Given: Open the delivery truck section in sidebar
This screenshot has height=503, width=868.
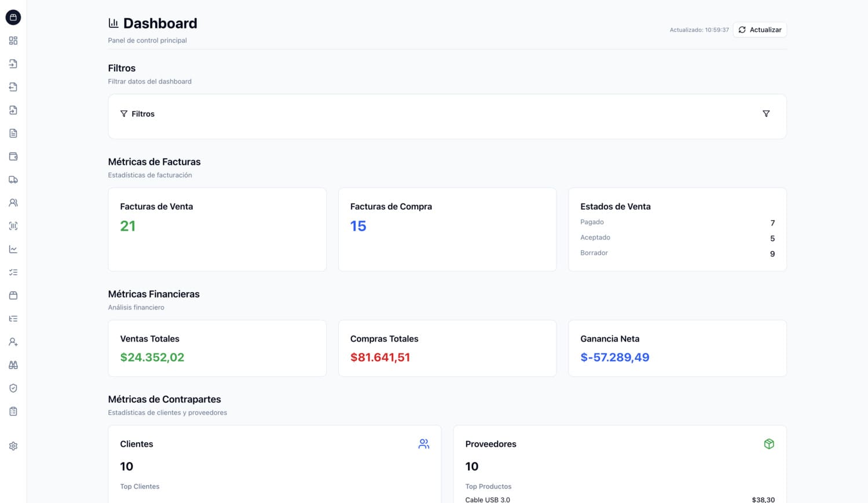Looking at the screenshot, I should (13, 180).
